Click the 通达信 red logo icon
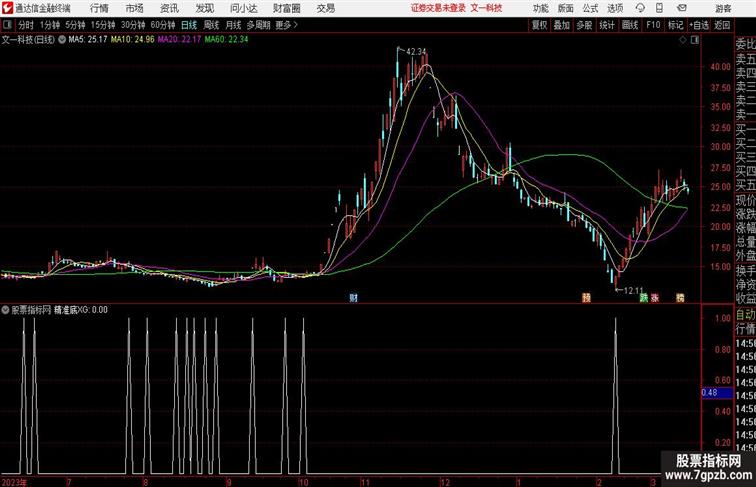Viewport: 756px width, 487px height. coord(7,8)
